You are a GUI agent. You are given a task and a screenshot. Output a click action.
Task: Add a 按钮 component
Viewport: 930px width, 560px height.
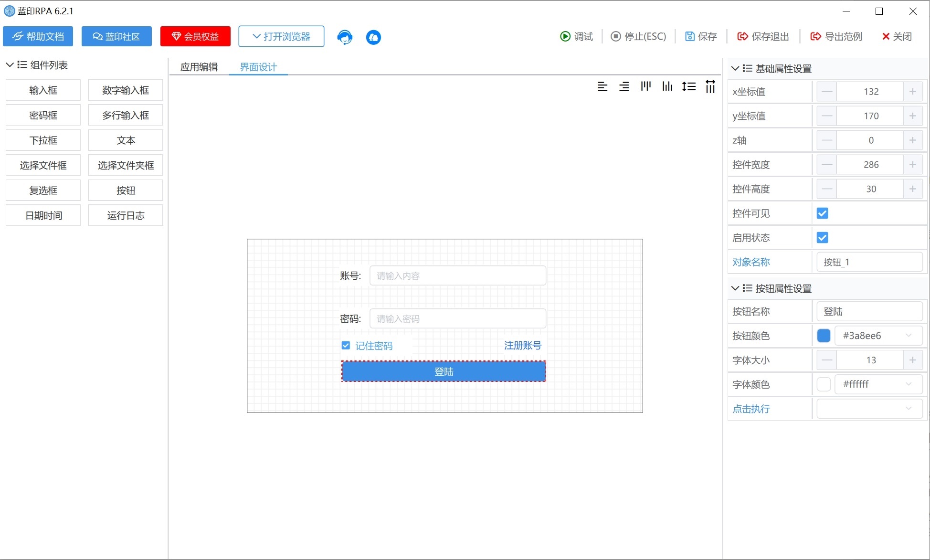[x=126, y=190]
